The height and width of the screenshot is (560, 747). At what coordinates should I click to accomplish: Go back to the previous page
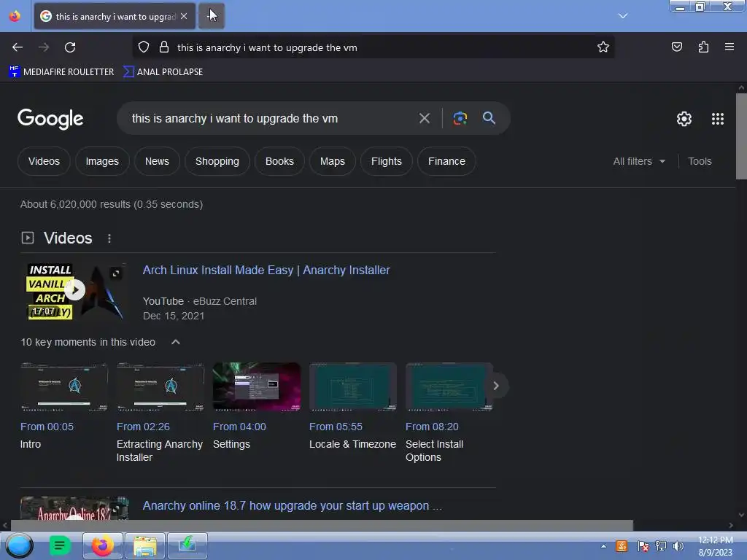click(x=18, y=47)
